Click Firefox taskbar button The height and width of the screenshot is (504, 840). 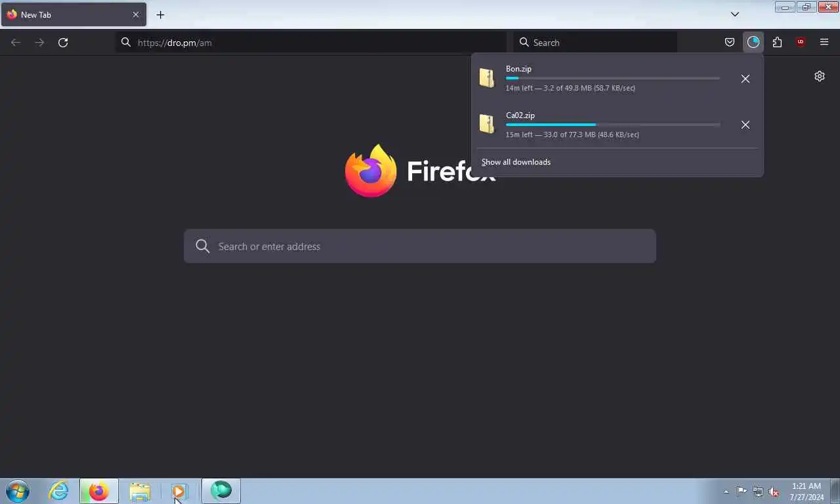point(99,491)
